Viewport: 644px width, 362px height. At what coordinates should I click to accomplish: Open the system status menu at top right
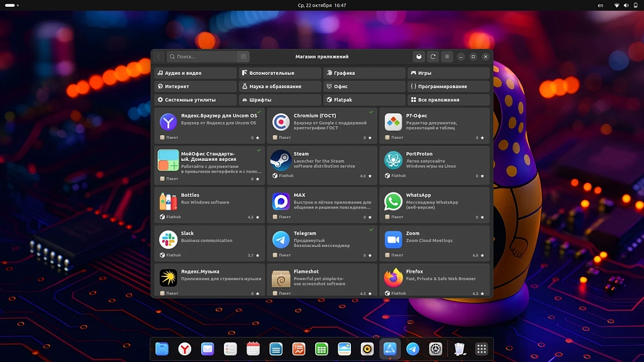[626, 5]
